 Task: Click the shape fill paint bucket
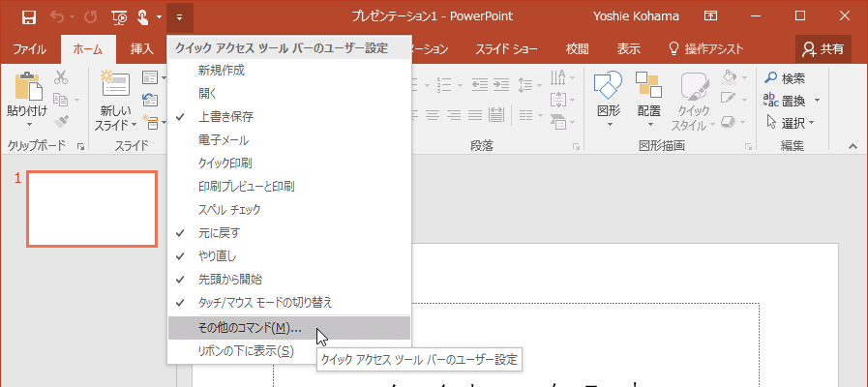pyautogui.click(x=730, y=75)
